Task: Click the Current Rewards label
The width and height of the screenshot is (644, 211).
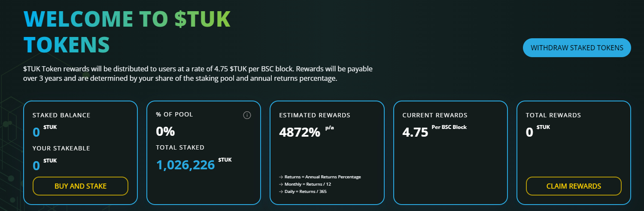Action: click(435, 115)
